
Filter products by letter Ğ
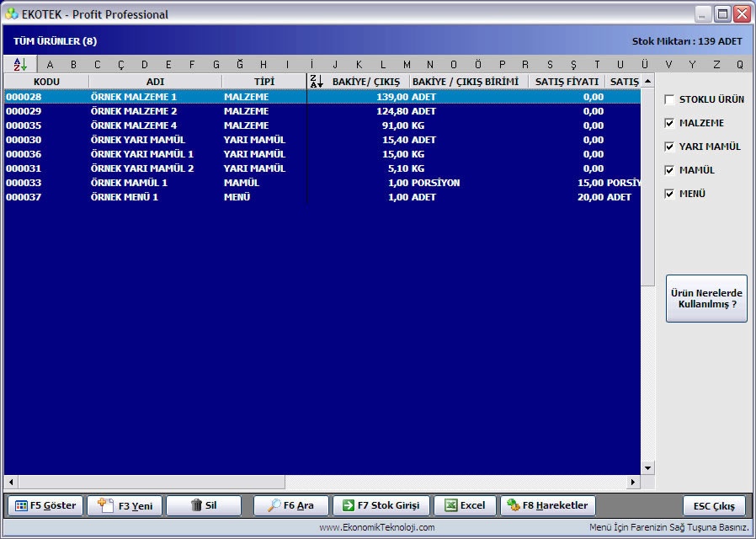tap(240, 65)
